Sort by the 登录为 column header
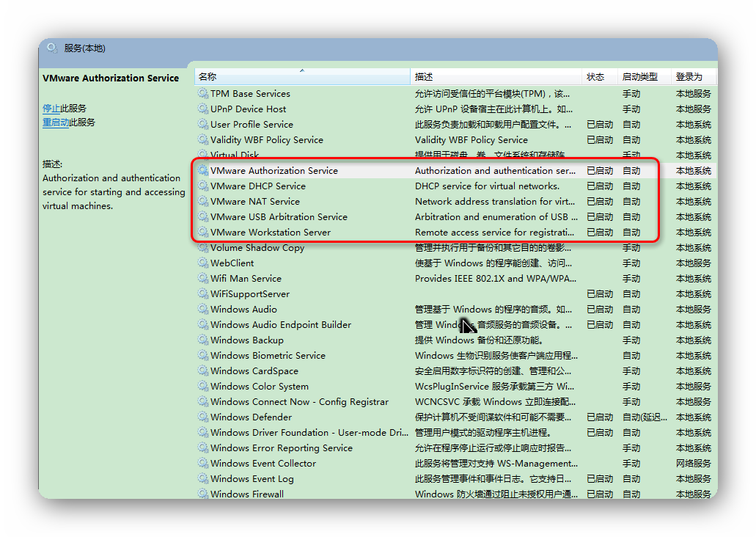 694,77
